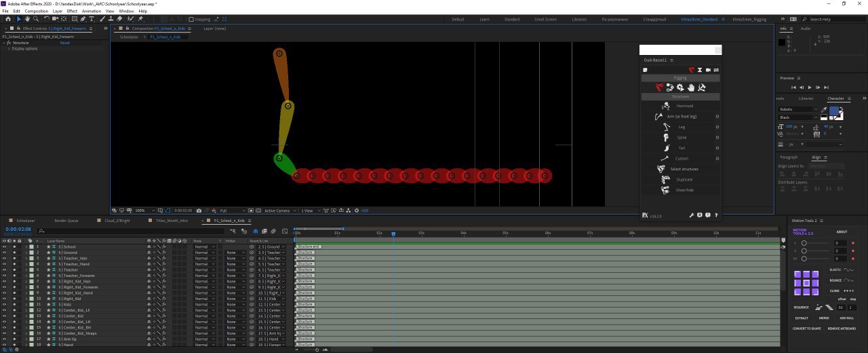Hide the S | Ground layer eye
This screenshot has height=353, width=868.
(4, 253)
